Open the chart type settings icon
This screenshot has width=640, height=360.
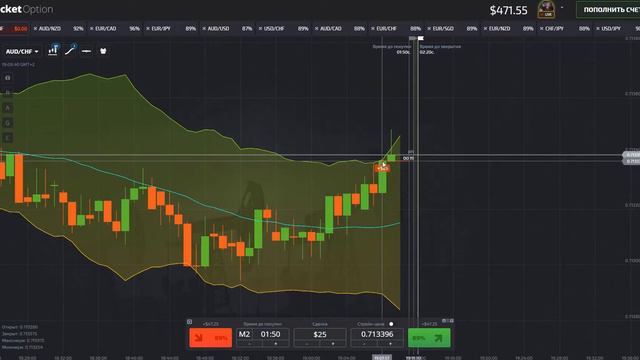53,50
